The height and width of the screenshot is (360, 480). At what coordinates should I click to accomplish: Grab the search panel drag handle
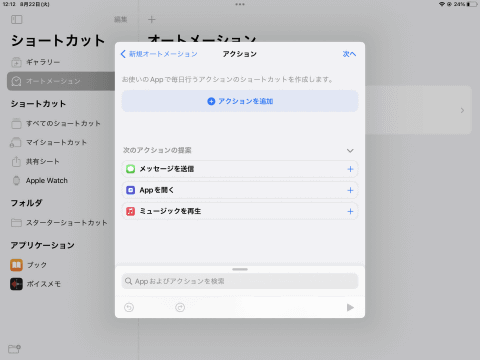point(240,269)
